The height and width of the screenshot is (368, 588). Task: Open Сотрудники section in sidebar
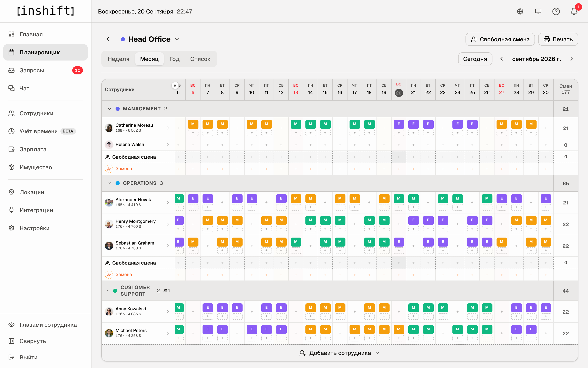point(46,113)
